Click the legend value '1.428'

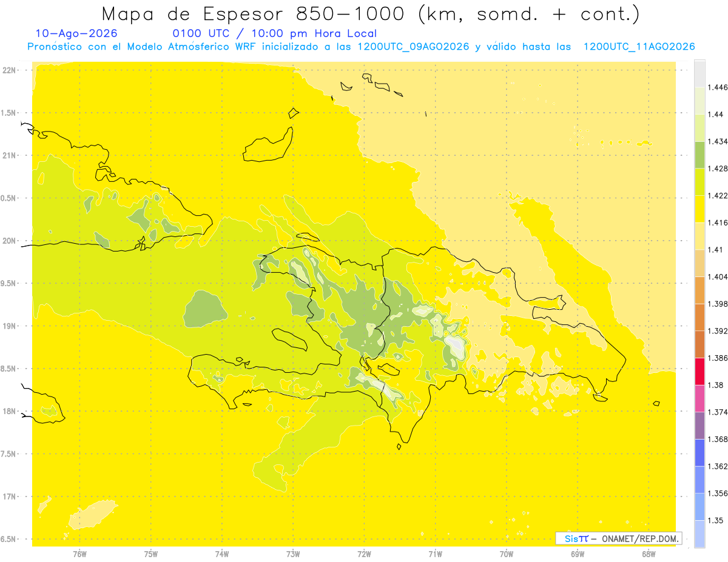[x=718, y=169]
